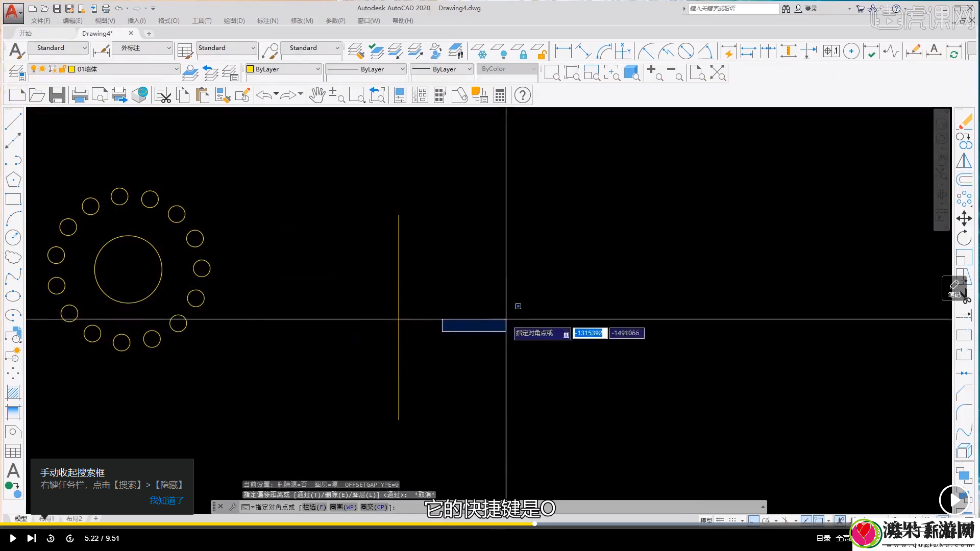The width and height of the screenshot is (980, 551).
Task: Click the 登录 sign-in button
Action: coord(806,9)
